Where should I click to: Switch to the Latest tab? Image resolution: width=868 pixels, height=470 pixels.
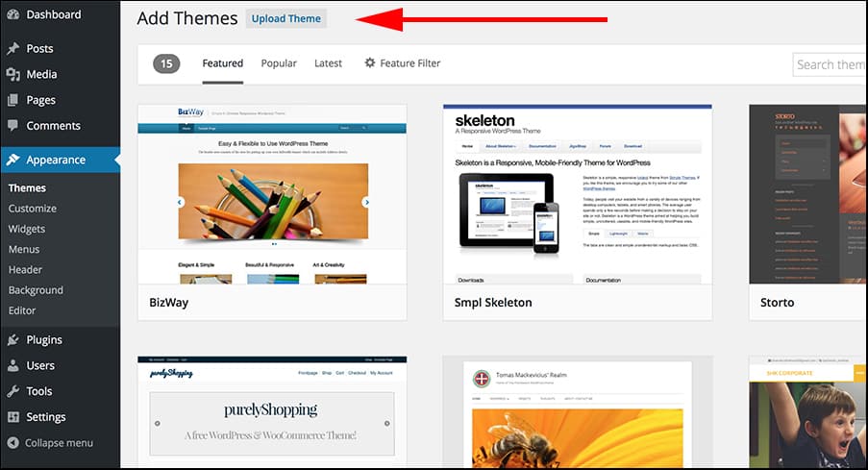coord(329,63)
